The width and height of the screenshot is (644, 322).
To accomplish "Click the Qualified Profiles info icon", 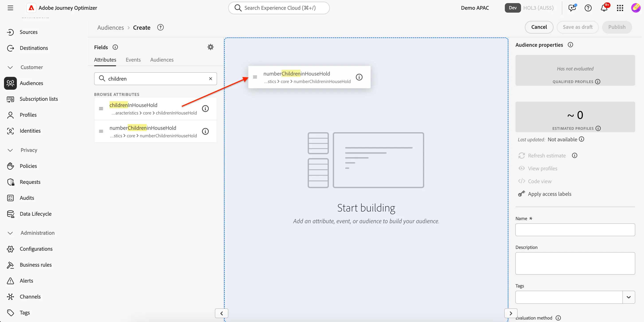I will (597, 82).
